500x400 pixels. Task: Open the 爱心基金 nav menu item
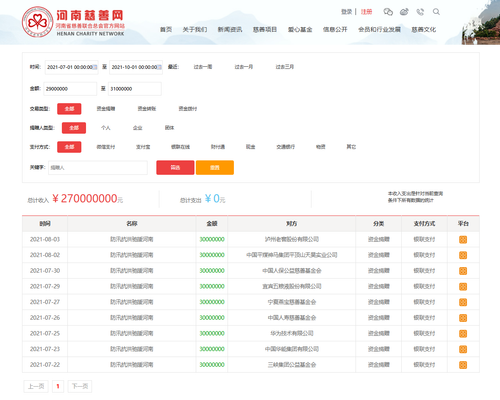(300, 30)
